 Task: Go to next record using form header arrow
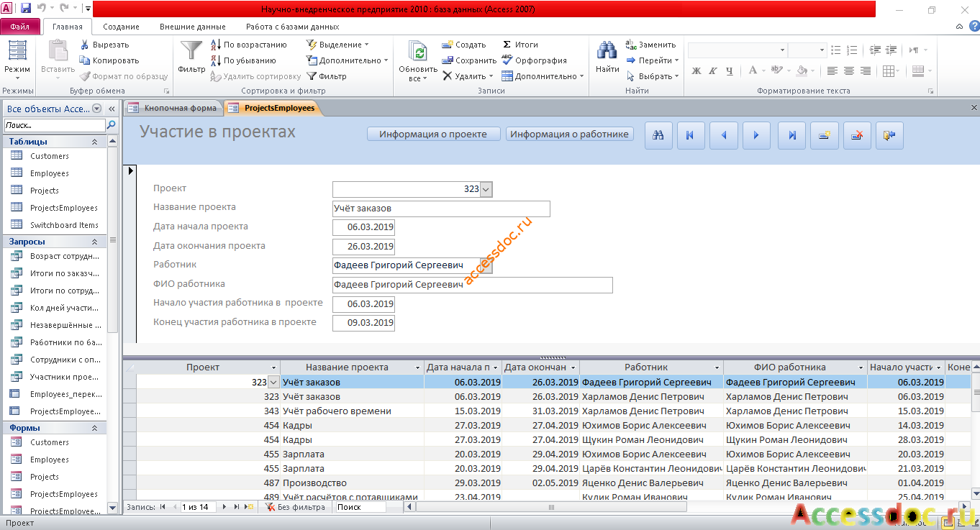(757, 135)
